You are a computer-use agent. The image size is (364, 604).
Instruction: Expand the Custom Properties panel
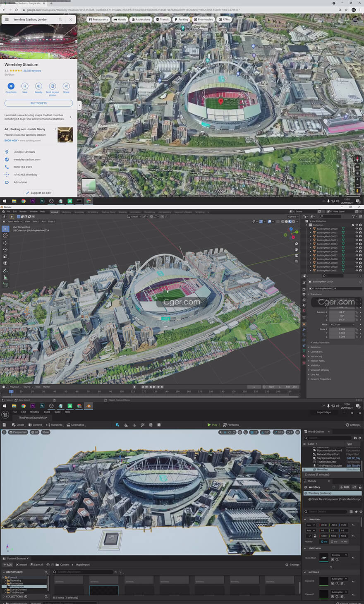321,379
